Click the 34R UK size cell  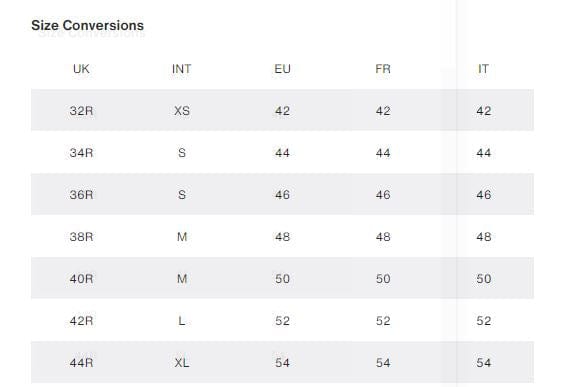click(81, 153)
